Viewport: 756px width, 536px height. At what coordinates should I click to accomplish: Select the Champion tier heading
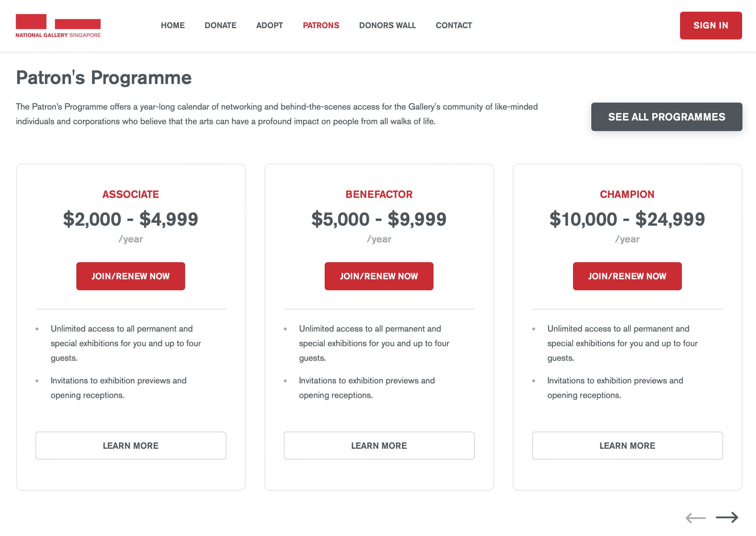[x=627, y=194]
